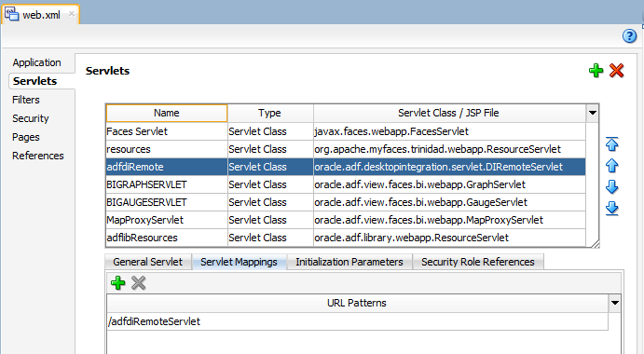644x354 pixels.
Task: Click the GaugeServlet class cell
Action: pos(449,202)
